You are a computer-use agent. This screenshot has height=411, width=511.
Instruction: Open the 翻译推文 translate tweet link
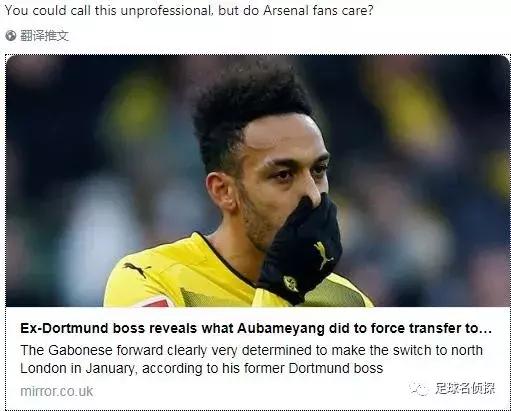click(x=44, y=36)
